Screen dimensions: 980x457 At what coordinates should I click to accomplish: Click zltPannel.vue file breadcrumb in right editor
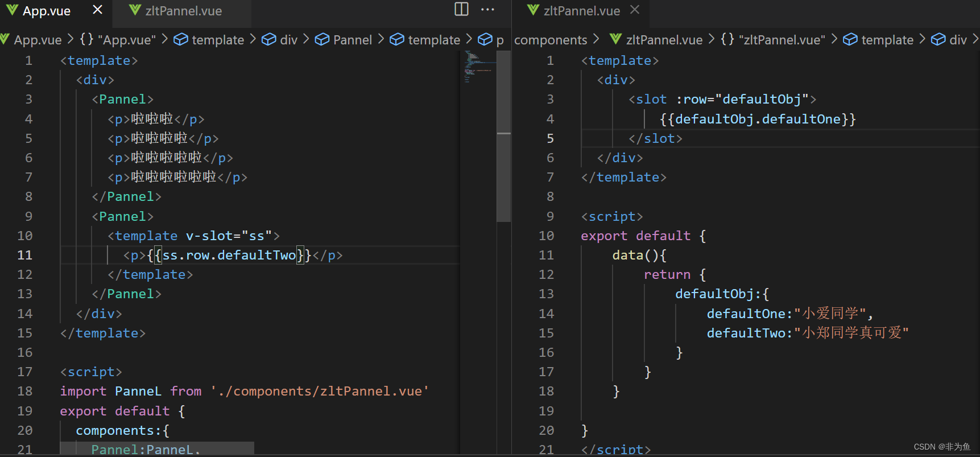(664, 40)
